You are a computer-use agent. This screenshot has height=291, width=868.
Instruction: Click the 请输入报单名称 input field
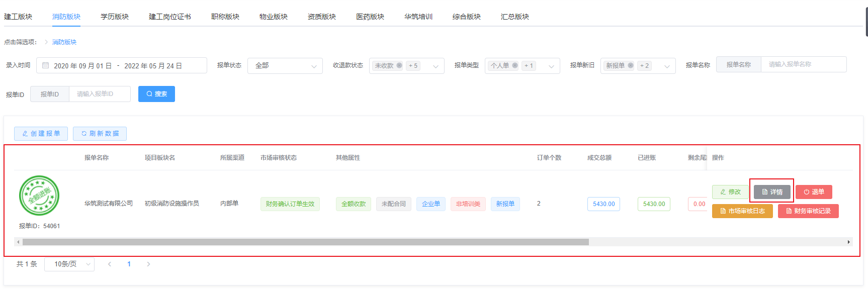(803, 64)
